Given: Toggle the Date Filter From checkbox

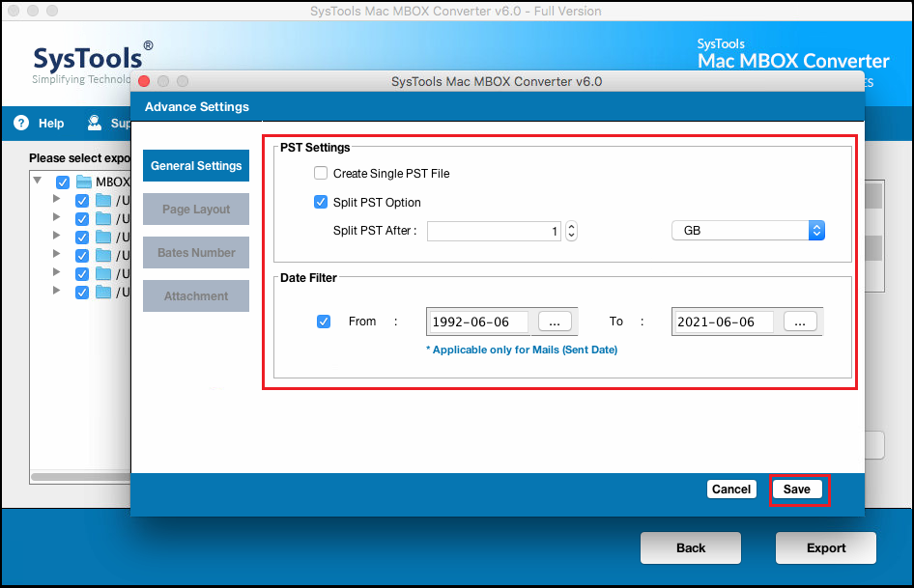Looking at the screenshot, I should click(324, 322).
